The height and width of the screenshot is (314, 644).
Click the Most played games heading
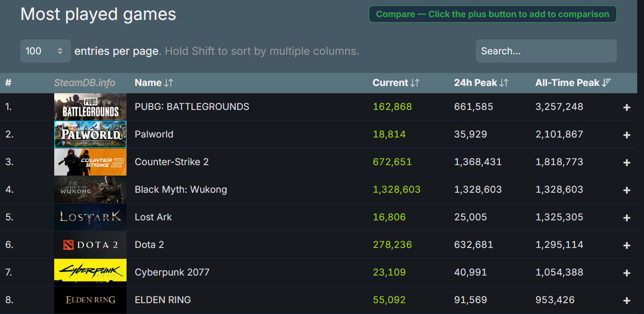click(99, 14)
